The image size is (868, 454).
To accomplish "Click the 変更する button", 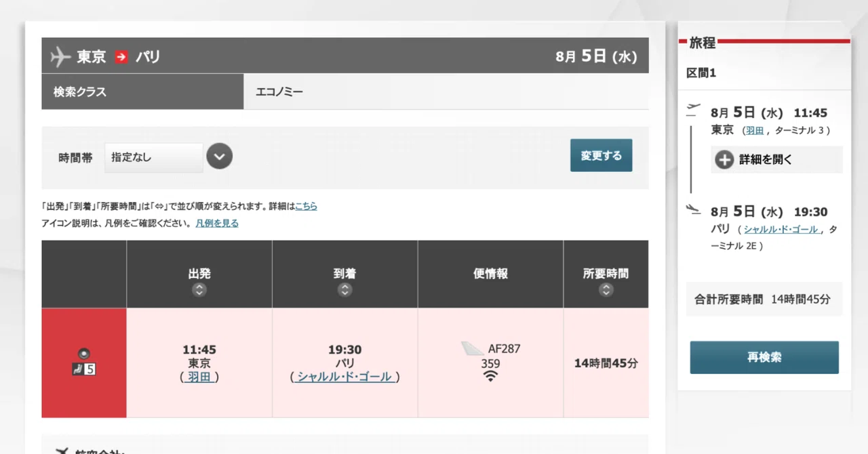I will pyautogui.click(x=601, y=155).
